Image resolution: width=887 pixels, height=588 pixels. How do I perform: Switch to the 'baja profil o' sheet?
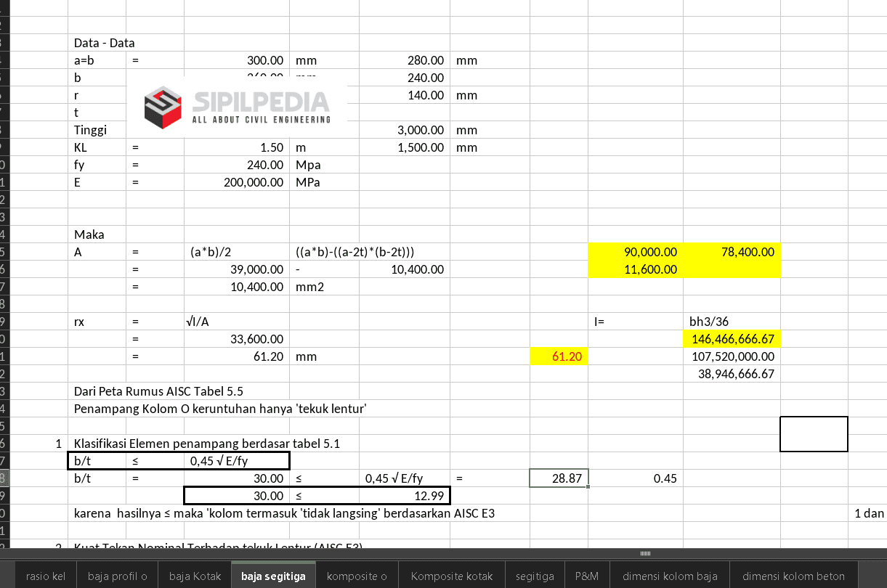tap(118, 576)
